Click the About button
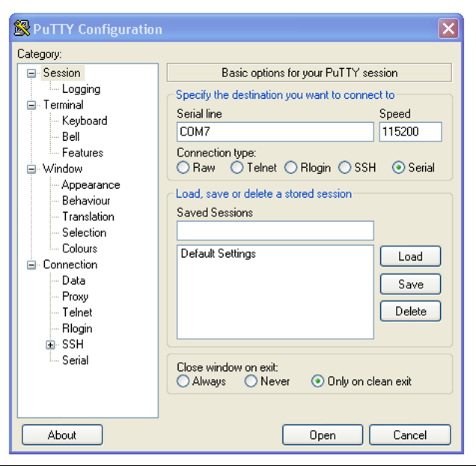Viewport: 476px width, 466px height. click(62, 435)
